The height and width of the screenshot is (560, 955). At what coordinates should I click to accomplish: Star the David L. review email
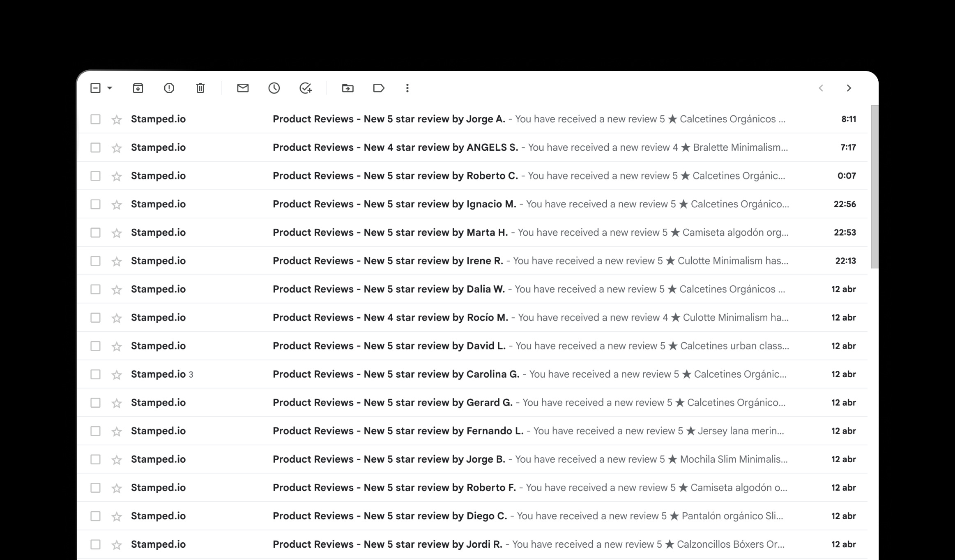(117, 346)
